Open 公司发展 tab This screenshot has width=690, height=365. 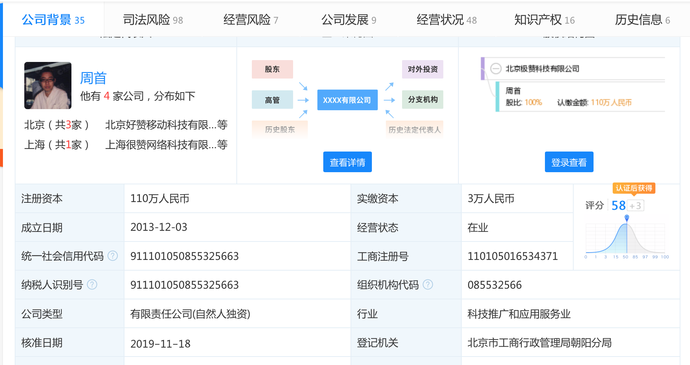coord(349,20)
